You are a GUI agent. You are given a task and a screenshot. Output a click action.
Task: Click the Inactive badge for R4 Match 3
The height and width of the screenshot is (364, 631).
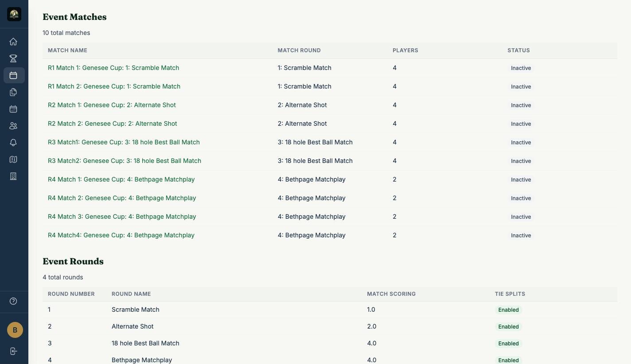(x=521, y=217)
